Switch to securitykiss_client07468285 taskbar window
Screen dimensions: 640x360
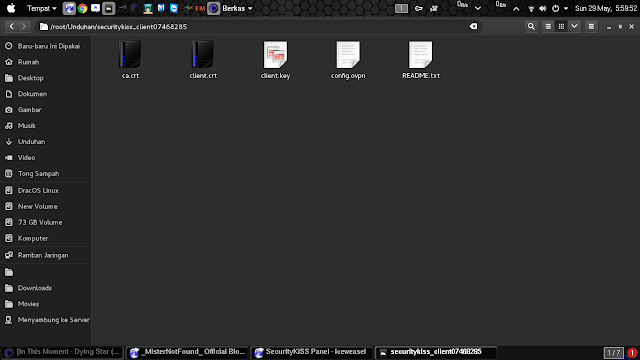point(436,352)
